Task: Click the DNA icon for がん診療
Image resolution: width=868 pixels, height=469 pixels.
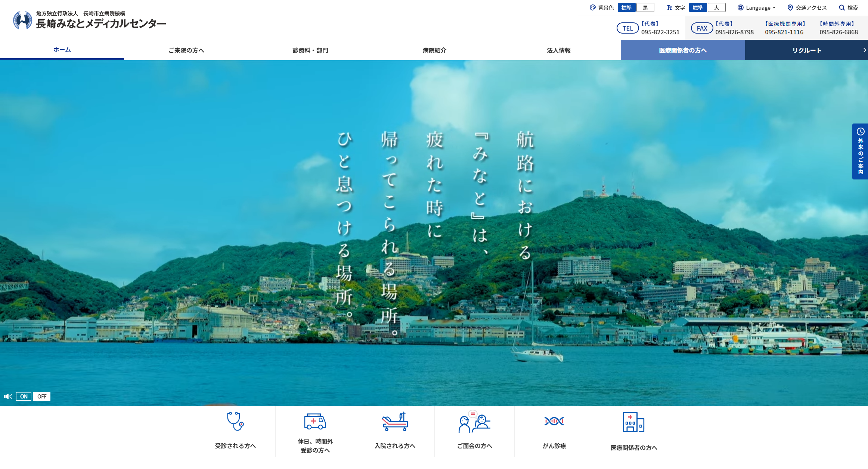Action: click(554, 421)
